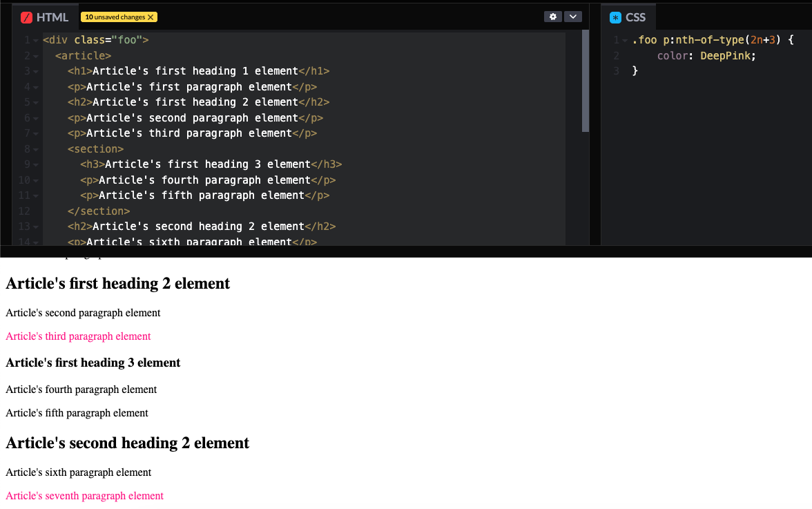
Task: Click the Article's first heading 2 preview text
Action: click(x=117, y=283)
